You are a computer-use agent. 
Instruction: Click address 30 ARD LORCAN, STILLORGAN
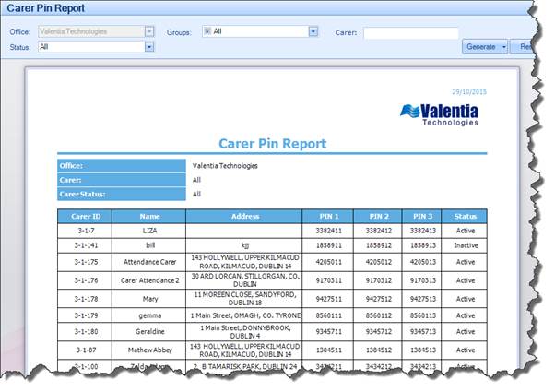pyautogui.click(x=245, y=280)
